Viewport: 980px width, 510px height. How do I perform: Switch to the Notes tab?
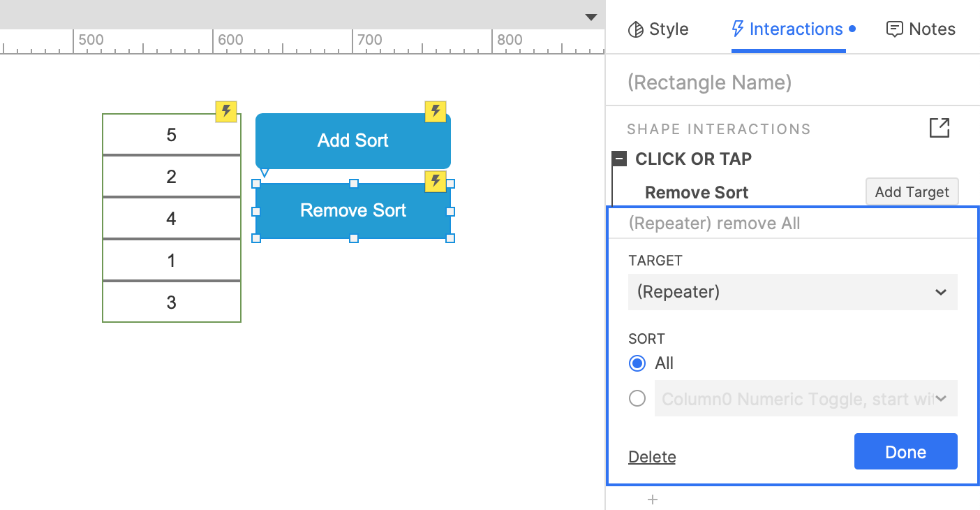tap(921, 29)
